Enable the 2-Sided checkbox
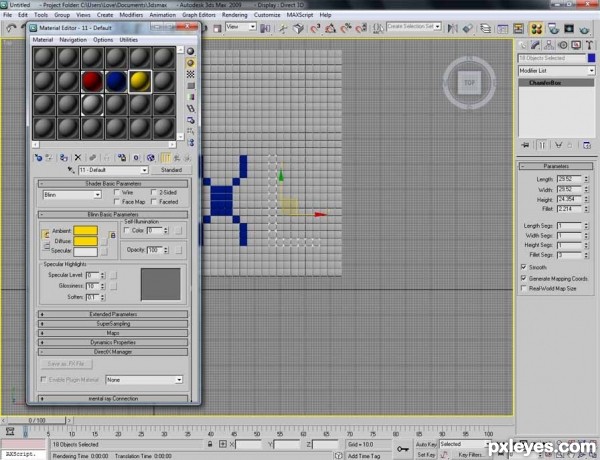Image resolution: width=600 pixels, height=460 pixels. [x=154, y=192]
